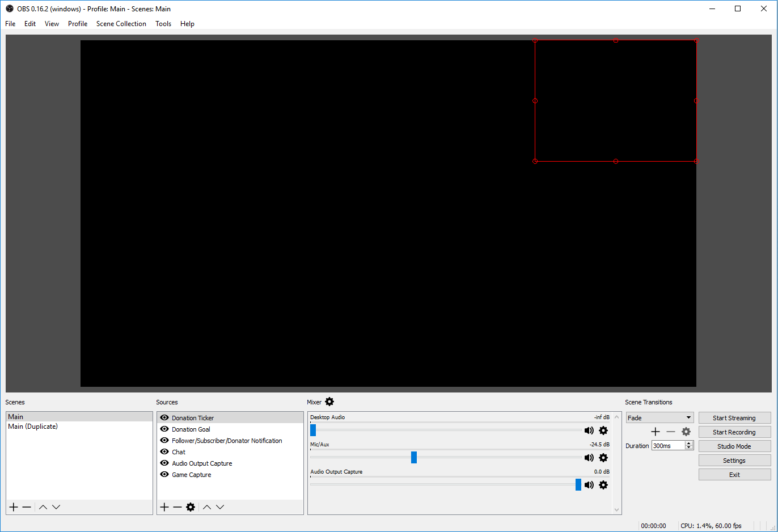The width and height of the screenshot is (778, 532).
Task: Open the File menu
Action: [x=10, y=24]
